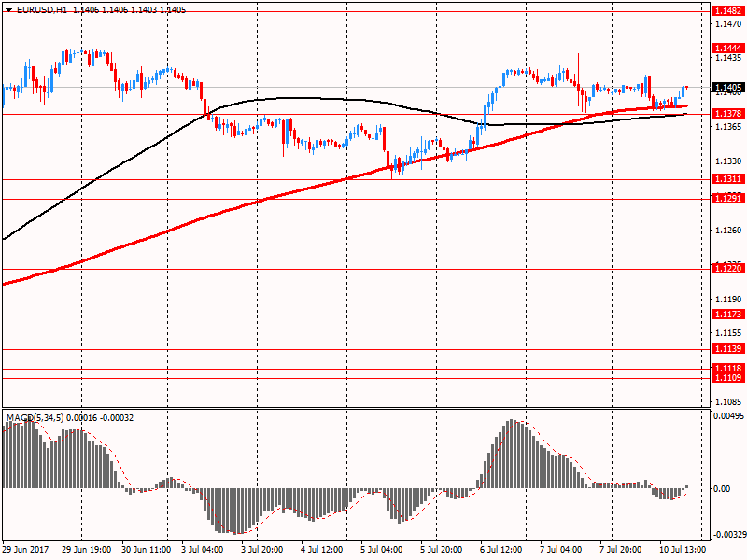Image resolution: width=747 pixels, height=560 pixels.
Task: Click the 1.1139 red level label
Action: [x=728, y=349]
